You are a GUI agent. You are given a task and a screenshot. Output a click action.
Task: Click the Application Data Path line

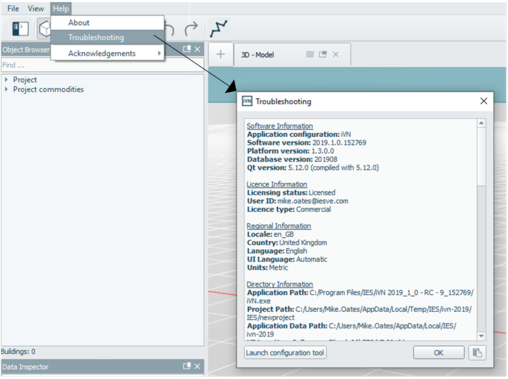(351, 330)
